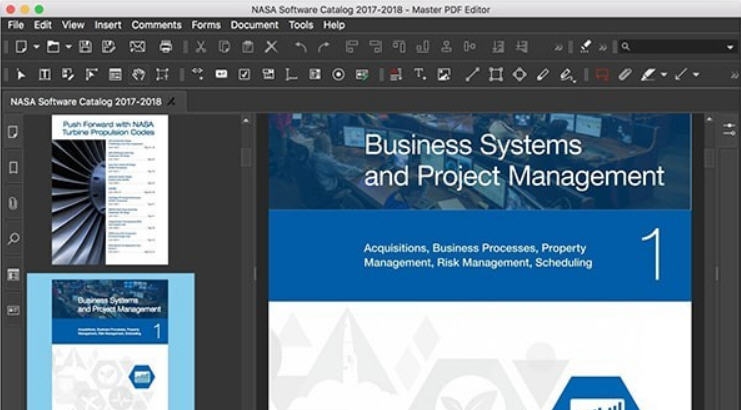Insert a radio button form field tool
The height and width of the screenshot is (410, 741).
click(x=338, y=74)
